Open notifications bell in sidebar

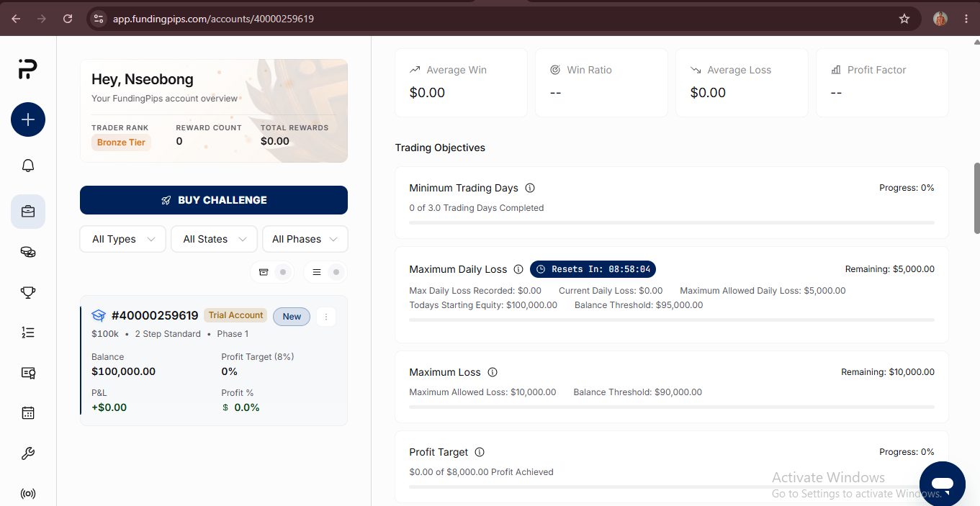[x=28, y=166]
